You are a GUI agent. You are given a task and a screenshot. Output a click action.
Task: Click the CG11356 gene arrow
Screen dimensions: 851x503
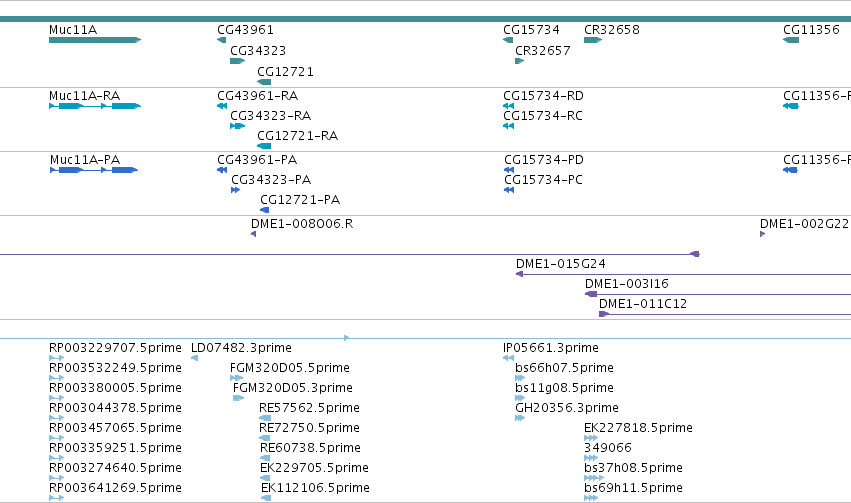[791, 40]
